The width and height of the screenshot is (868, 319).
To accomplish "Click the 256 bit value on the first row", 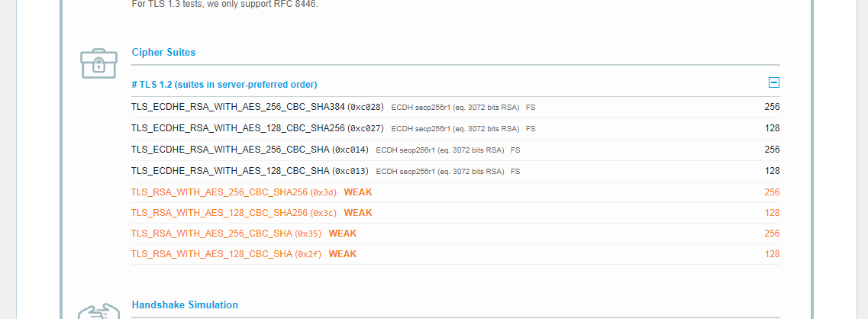I will (x=772, y=107).
